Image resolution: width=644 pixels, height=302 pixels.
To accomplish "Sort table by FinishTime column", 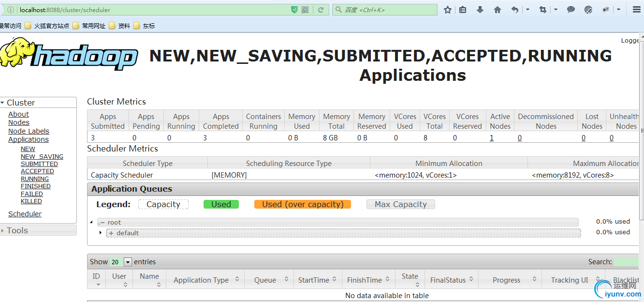I will (x=368, y=280).
